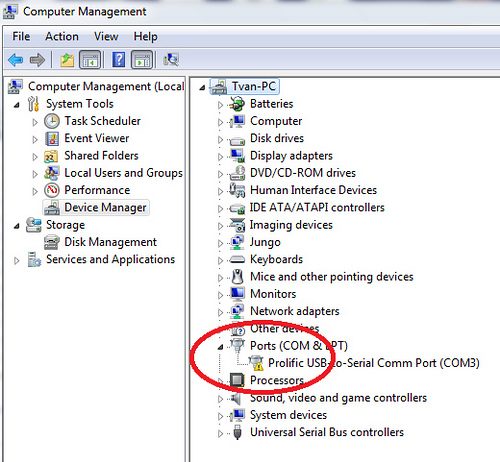This screenshot has height=462, width=500.
Task: Toggle the Show/Hide Console Tree icon
Action: click(90, 60)
